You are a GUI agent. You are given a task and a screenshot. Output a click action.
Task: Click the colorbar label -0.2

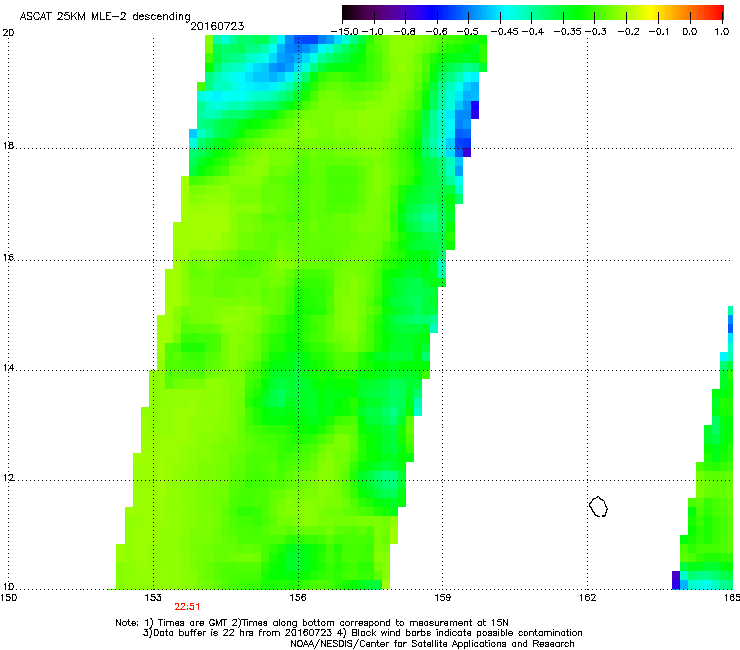tap(629, 32)
